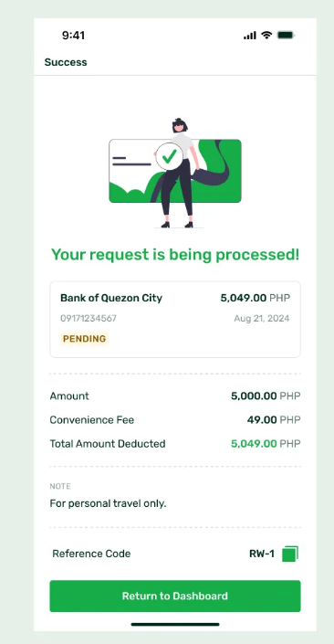This screenshot has width=334, height=644.
Task: Tap the green checkmark circle in illustration
Action: tap(169, 156)
